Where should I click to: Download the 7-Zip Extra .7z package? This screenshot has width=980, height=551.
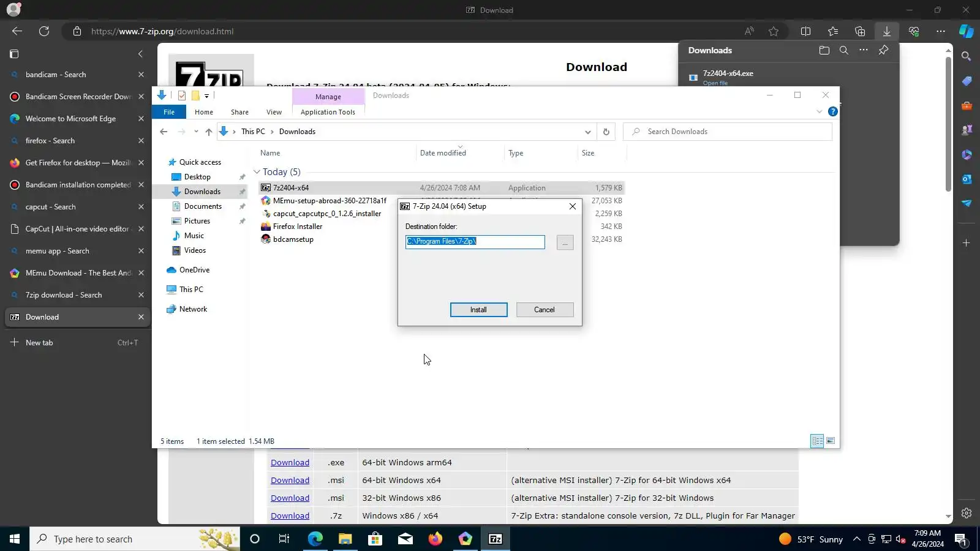[290, 516]
